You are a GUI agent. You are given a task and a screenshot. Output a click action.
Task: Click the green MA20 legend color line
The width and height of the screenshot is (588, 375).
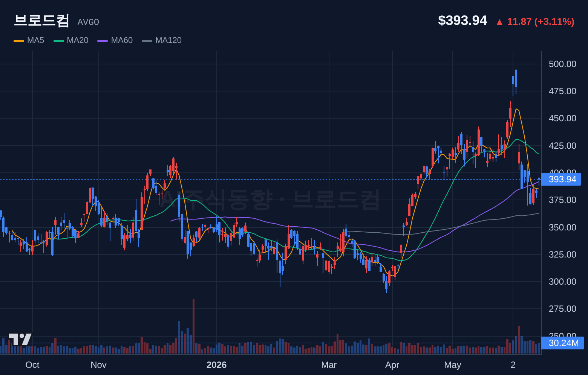point(59,41)
